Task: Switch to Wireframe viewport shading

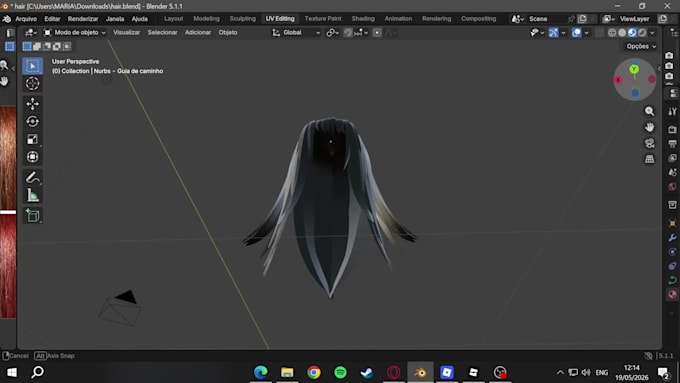Action: pos(612,33)
